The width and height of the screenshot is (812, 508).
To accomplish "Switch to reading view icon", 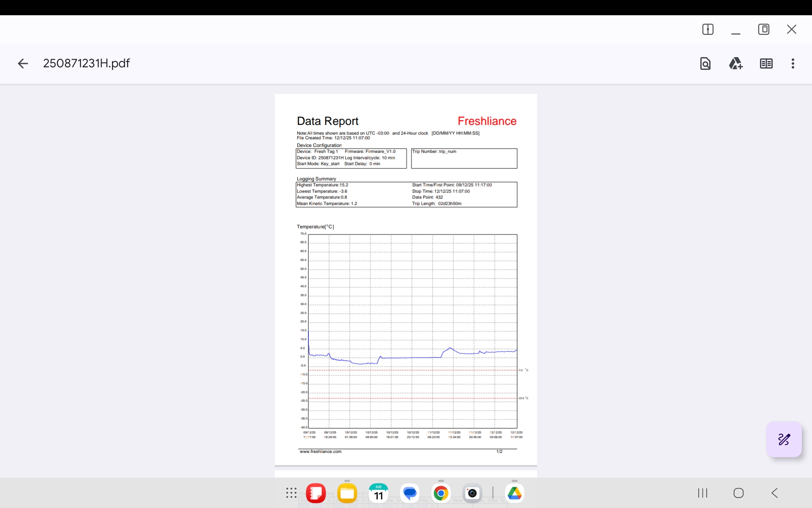I will [x=766, y=63].
